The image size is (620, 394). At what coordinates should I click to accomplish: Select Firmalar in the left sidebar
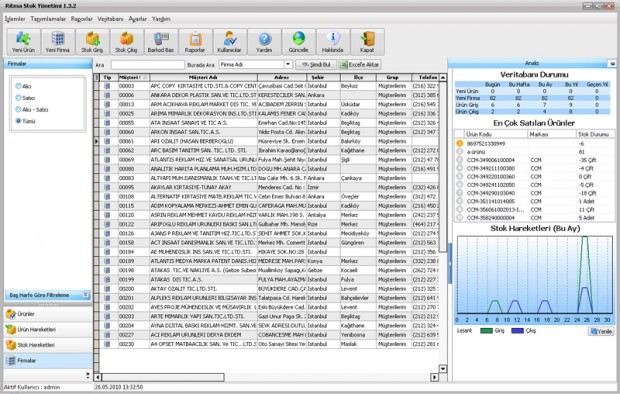click(x=48, y=361)
